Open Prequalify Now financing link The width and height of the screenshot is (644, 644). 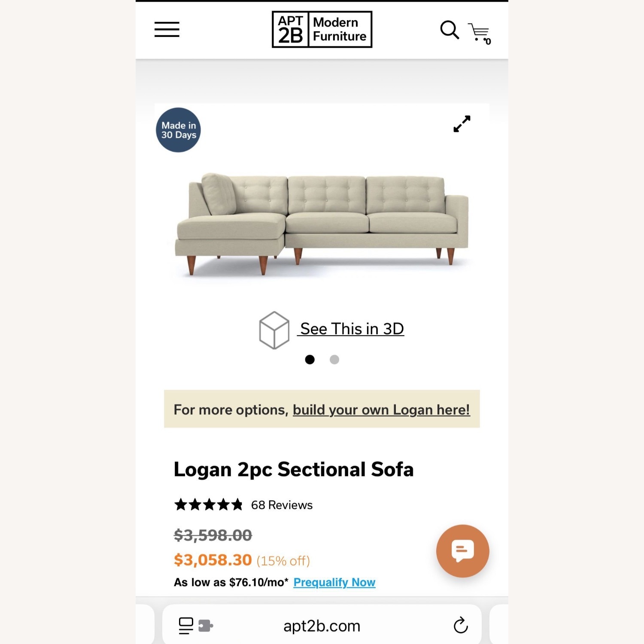(x=334, y=583)
